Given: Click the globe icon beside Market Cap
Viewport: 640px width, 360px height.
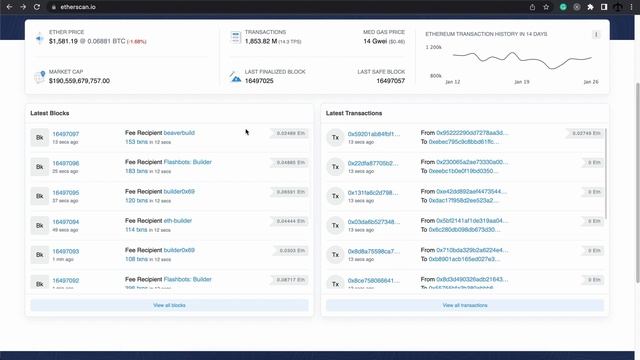Looking at the screenshot, I should pos(40,76).
